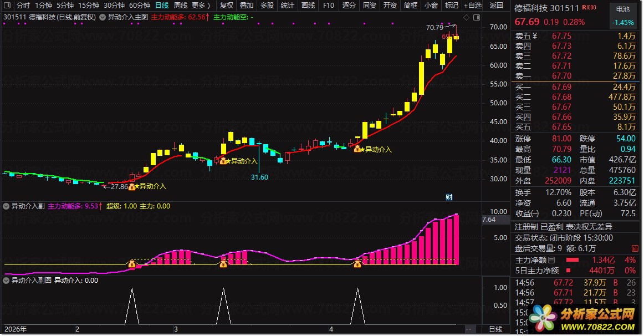Image resolution: width=644 pixels, height=336 pixels.
Task: Click third money bag icon in 异动介入副 sub-chart
Action: tap(357, 264)
